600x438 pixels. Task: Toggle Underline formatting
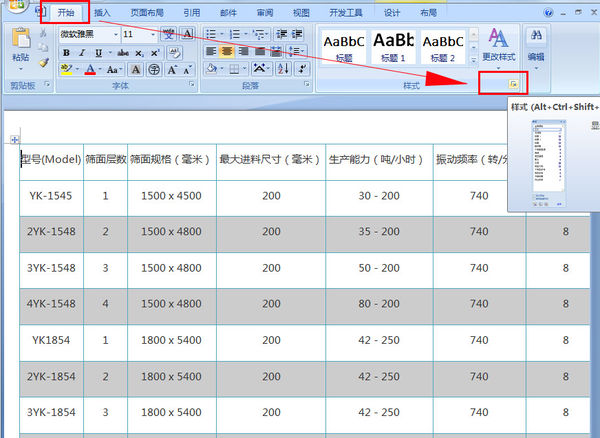(x=98, y=53)
